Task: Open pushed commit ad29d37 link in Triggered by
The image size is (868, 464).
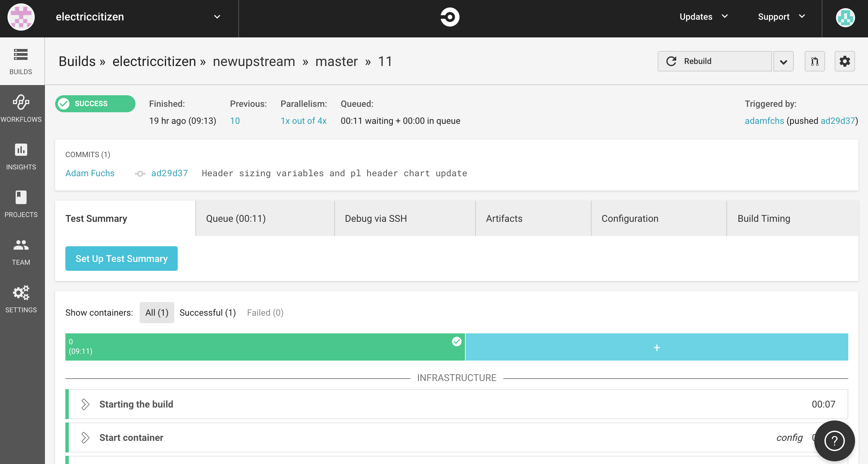Action: tap(838, 121)
